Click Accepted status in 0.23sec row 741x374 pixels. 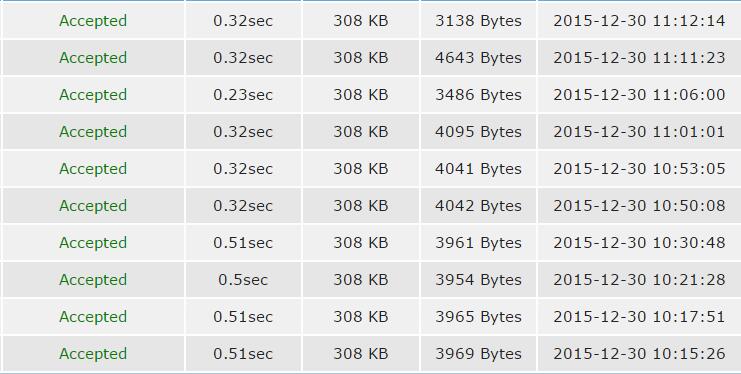click(x=93, y=95)
